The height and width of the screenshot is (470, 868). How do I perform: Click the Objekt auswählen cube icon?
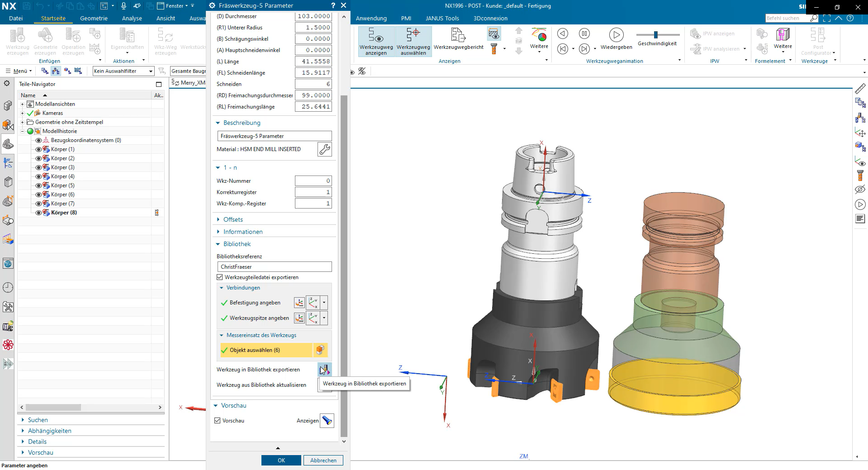[x=320, y=350]
